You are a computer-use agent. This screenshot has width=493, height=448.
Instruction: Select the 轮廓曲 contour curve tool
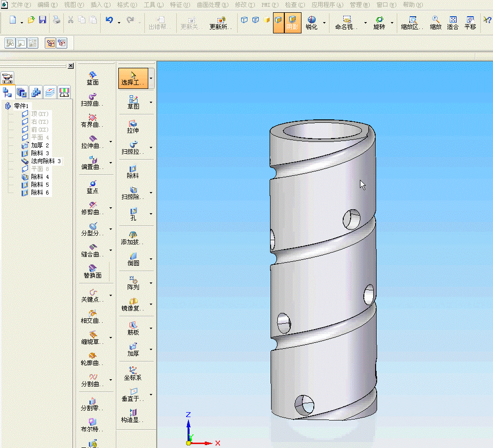click(92, 359)
